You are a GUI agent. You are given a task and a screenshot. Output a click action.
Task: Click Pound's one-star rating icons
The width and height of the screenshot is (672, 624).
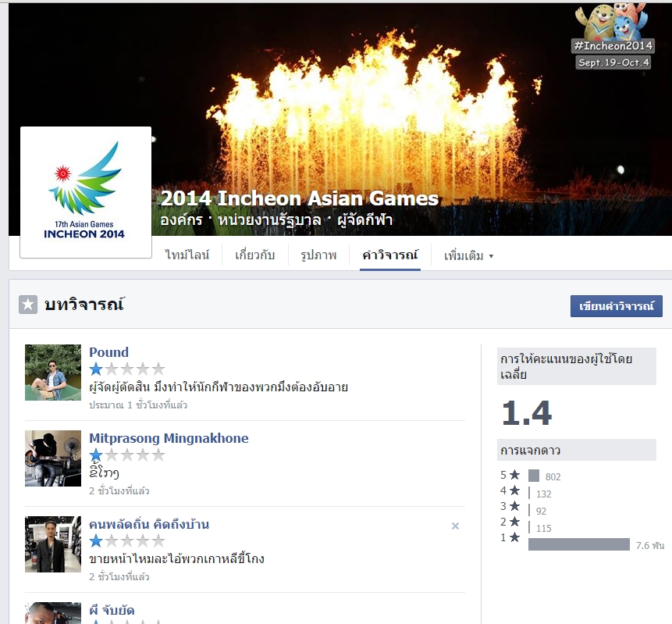pyautogui.click(x=127, y=369)
